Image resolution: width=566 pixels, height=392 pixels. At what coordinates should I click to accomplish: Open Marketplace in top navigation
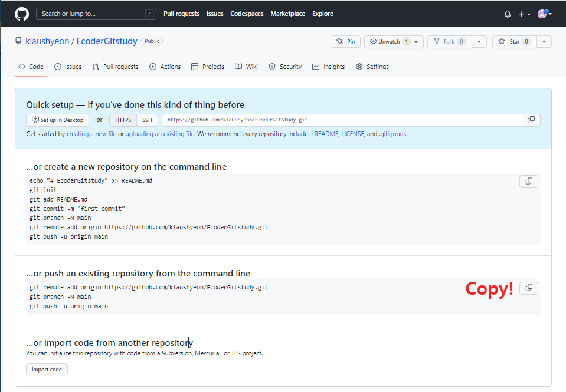click(287, 14)
